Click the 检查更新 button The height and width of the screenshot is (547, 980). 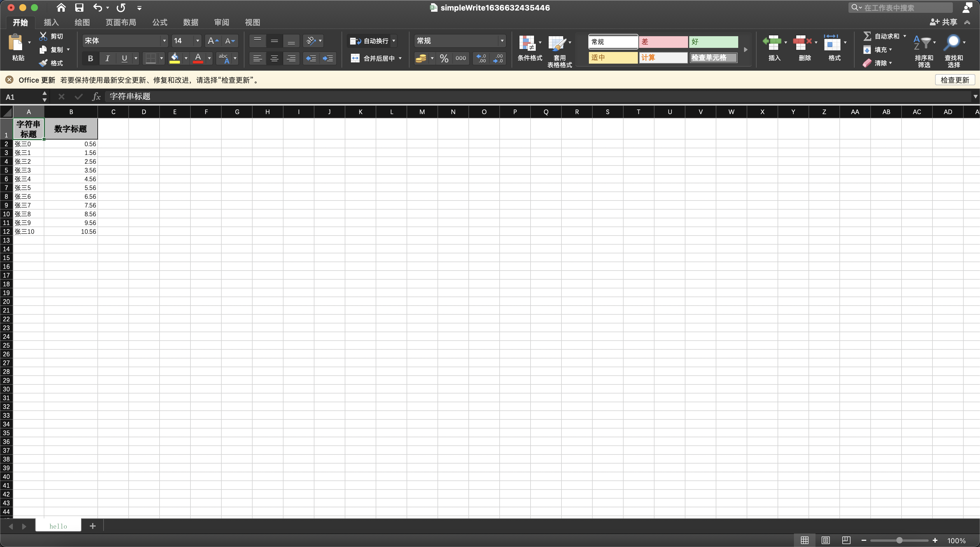tap(955, 80)
